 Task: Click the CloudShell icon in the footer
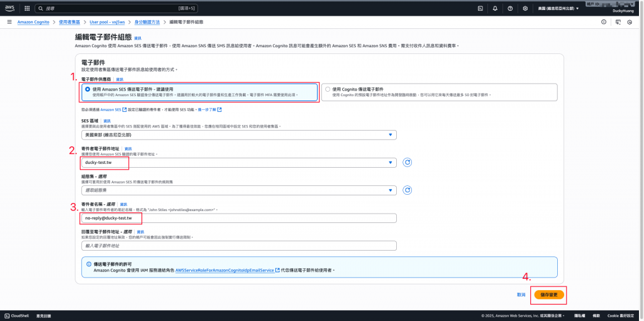[x=7, y=316]
